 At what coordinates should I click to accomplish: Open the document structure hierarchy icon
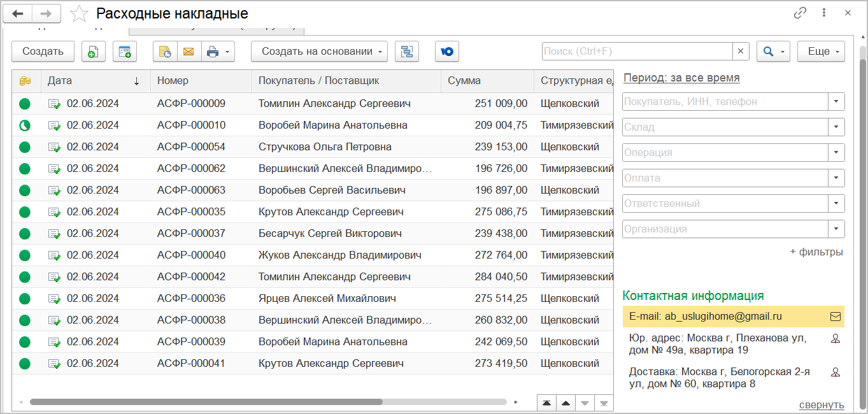[x=407, y=52]
